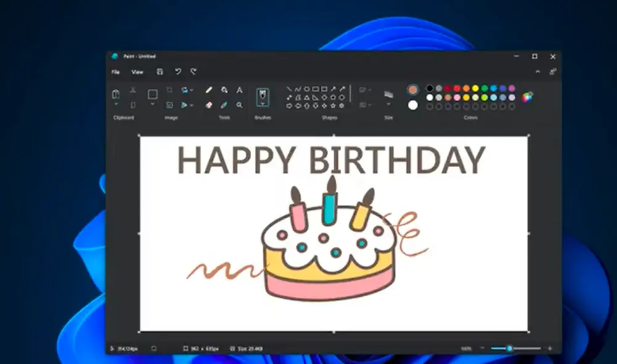This screenshot has height=364, width=617.
Task: Click the Redo button
Action: pos(193,72)
